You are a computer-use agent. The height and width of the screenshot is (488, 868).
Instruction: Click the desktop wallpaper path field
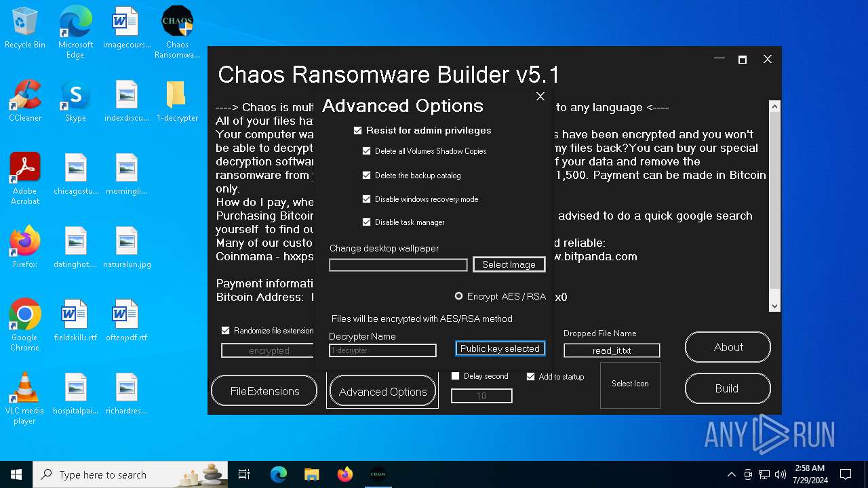tap(398, 265)
